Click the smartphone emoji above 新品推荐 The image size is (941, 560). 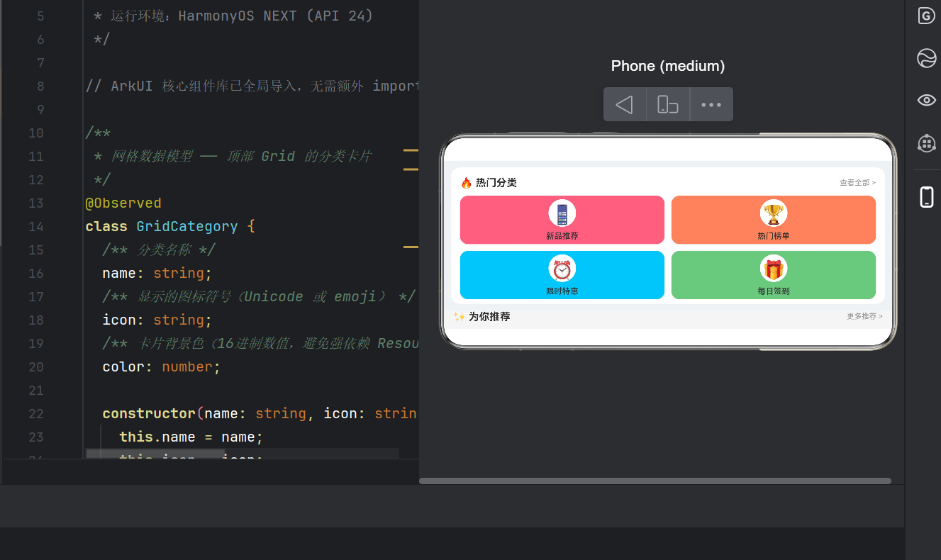(562, 213)
